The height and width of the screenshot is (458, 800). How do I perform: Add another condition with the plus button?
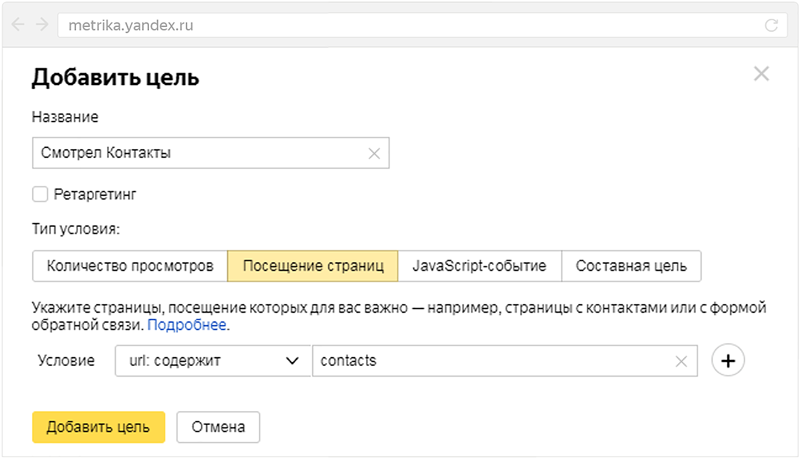pos(728,361)
